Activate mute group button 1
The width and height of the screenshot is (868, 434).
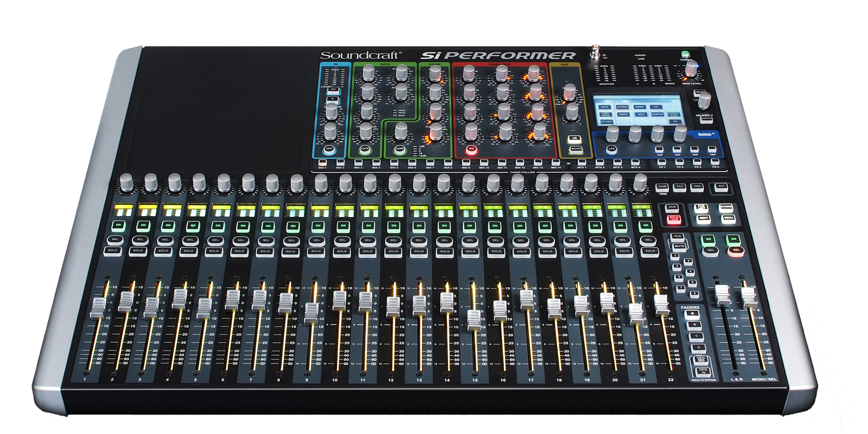click(675, 256)
